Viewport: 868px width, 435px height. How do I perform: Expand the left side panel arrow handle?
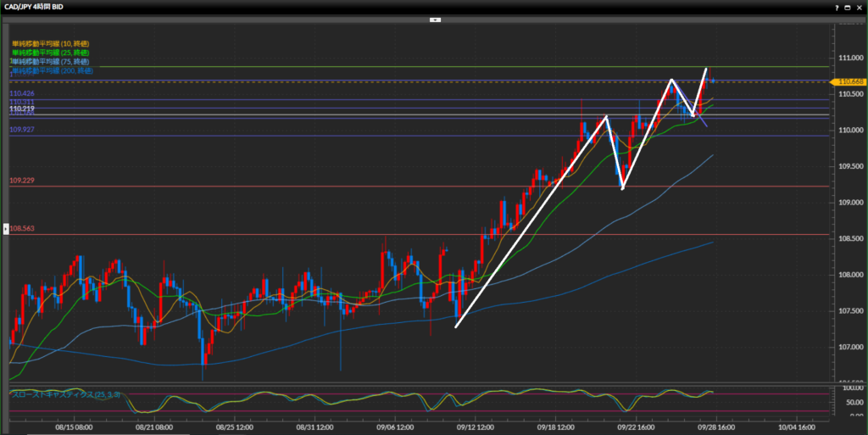pos(7,229)
